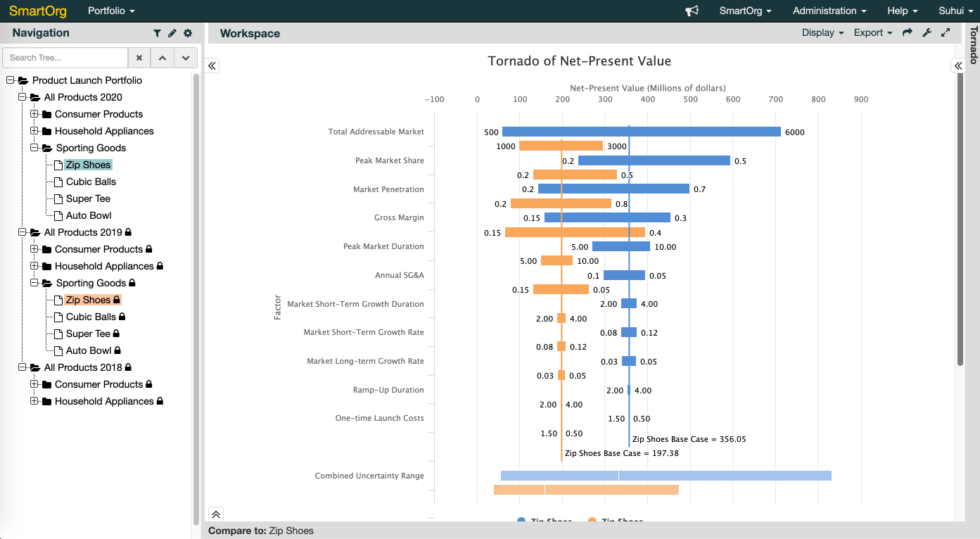
Task: Collapse the navigation panel with left chevrons
Action: pos(212,66)
